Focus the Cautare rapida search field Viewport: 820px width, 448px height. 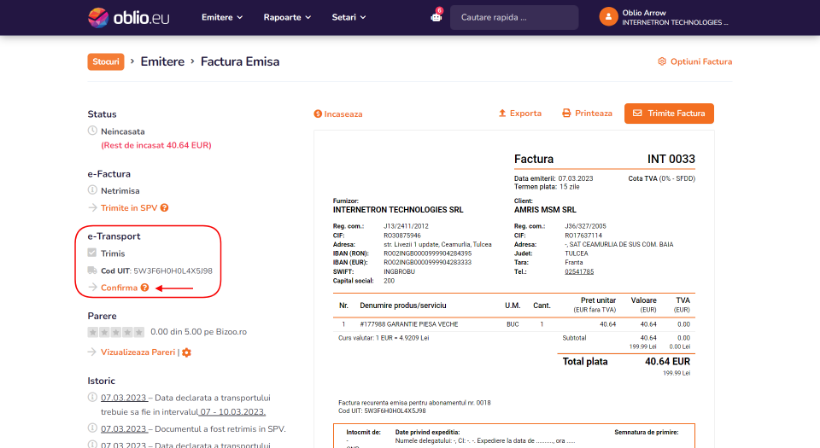pyautogui.click(x=514, y=17)
